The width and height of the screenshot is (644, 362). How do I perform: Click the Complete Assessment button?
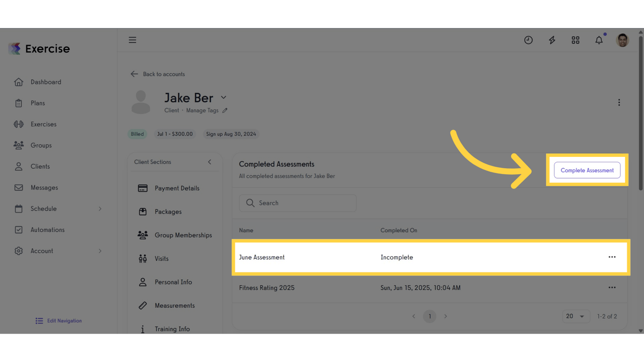(587, 170)
